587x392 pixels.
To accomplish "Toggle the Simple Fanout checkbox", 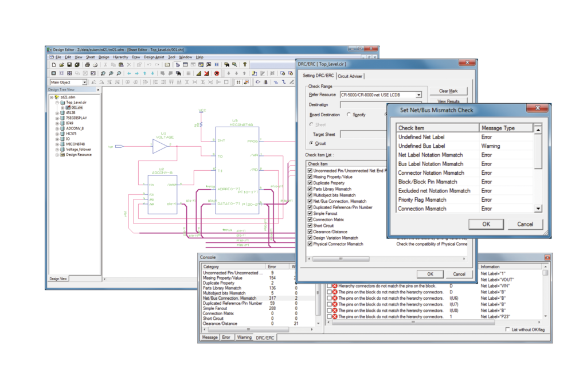I will point(310,213).
